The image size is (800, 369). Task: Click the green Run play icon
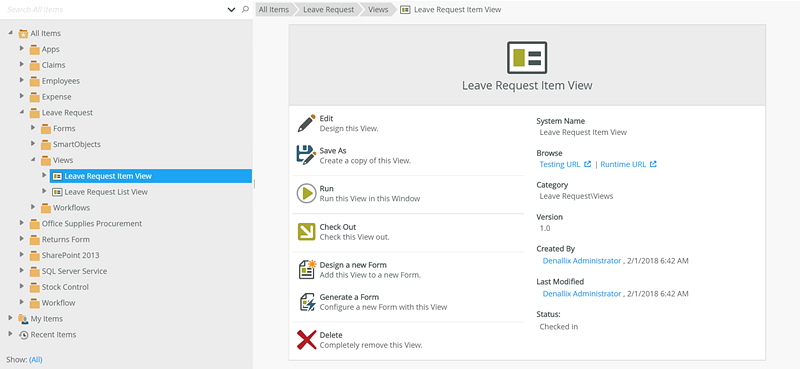pyautogui.click(x=307, y=193)
